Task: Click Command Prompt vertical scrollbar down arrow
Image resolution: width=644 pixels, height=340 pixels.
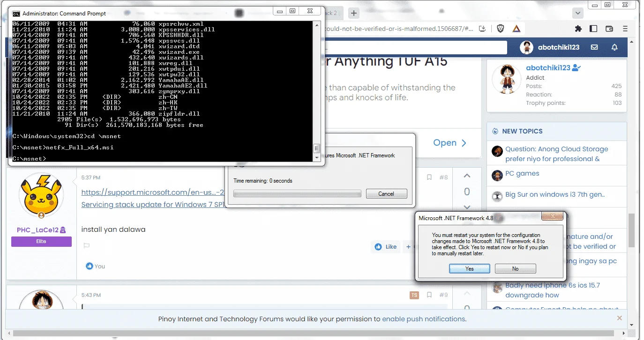Action: 317,158
